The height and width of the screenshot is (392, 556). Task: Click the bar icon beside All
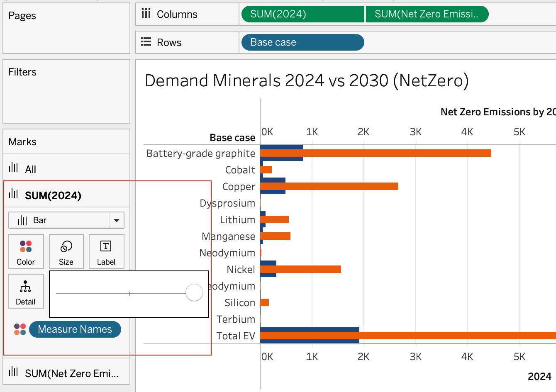tap(14, 168)
